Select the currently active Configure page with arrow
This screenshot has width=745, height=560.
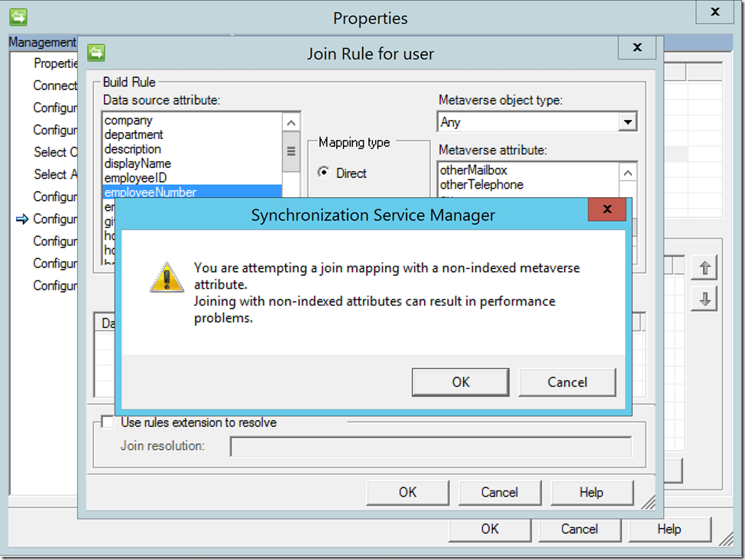(x=55, y=219)
